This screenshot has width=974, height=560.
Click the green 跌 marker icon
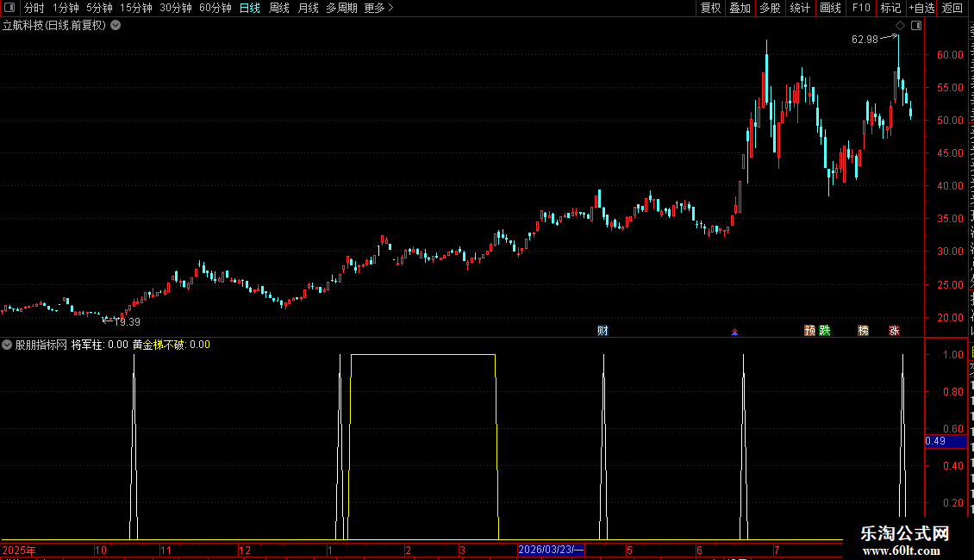tap(825, 330)
